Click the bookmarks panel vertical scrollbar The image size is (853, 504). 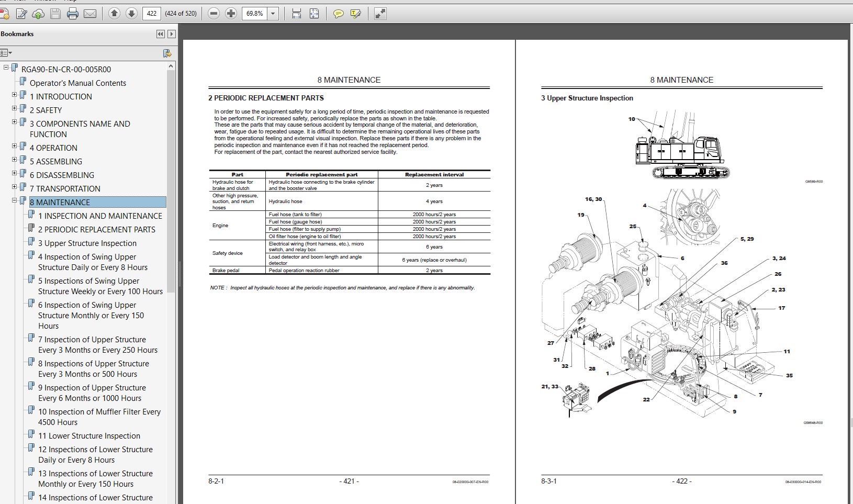[171, 283]
